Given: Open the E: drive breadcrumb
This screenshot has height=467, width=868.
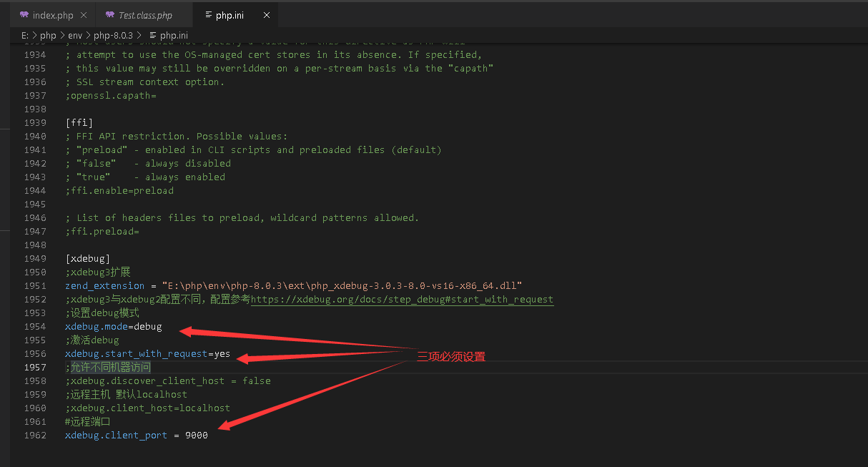Looking at the screenshot, I should pos(25,35).
